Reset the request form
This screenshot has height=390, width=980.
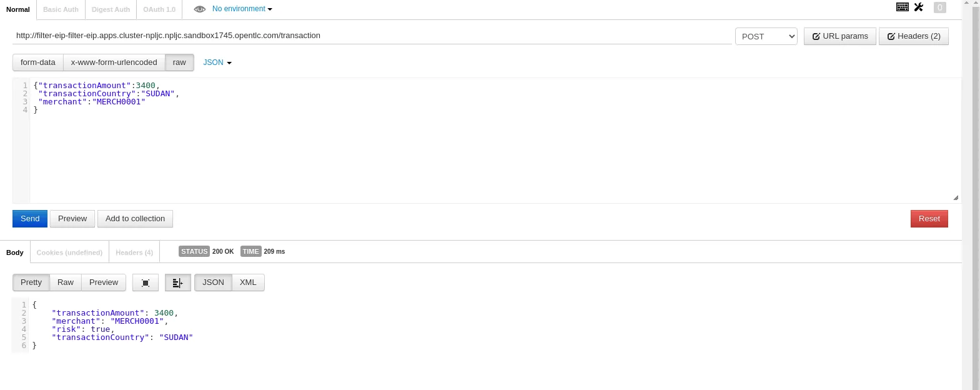pyautogui.click(x=929, y=219)
